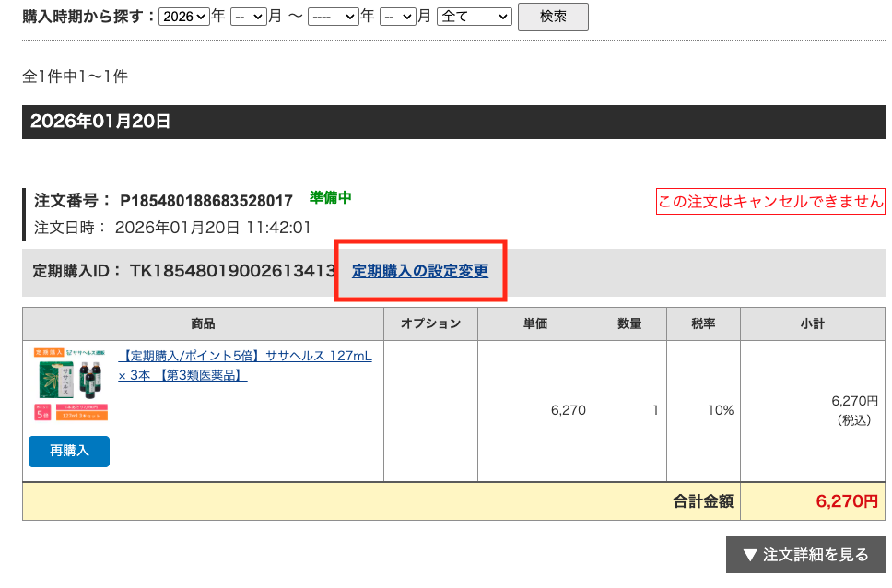Click the 数量 column header
Image resolution: width=892 pixels, height=588 pixels.
click(641, 323)
